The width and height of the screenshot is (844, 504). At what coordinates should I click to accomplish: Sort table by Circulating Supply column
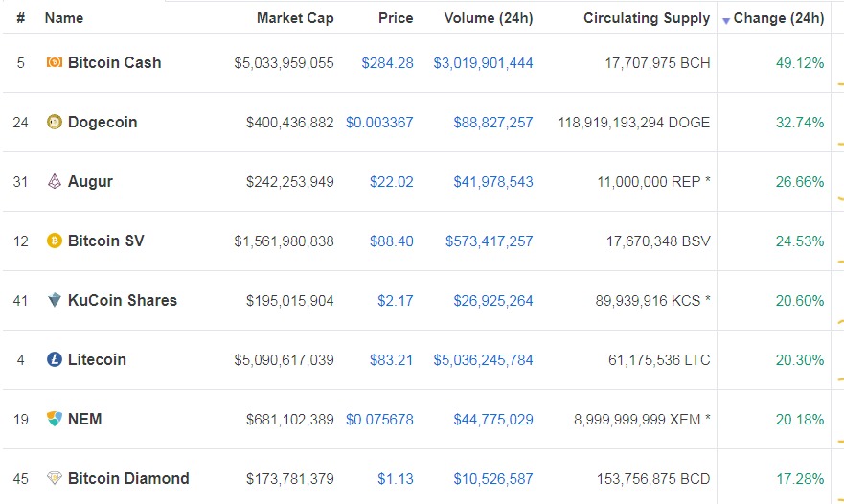point(647,18)
